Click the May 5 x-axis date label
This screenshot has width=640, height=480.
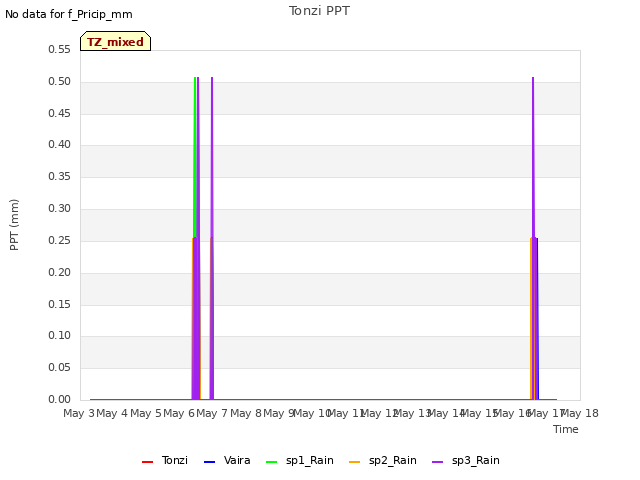[x=146, y=413]
